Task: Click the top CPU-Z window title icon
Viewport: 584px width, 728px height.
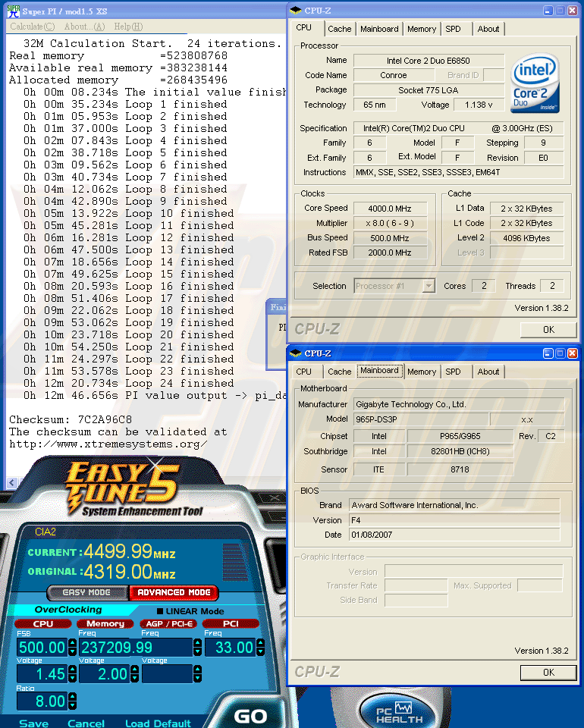Action: click(x=295, y=11)
